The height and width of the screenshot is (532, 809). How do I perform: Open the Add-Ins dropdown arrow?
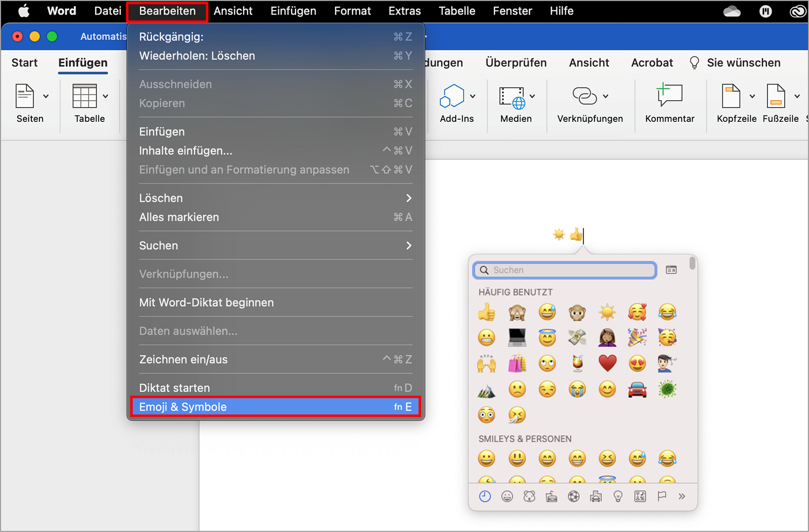pyautogui.click(x=472, y=96)
